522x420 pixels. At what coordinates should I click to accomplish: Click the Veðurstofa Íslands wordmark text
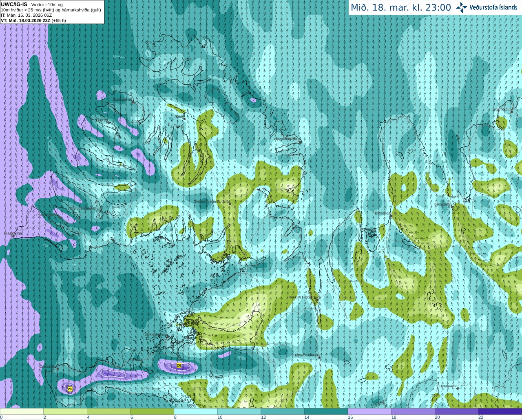tap(493, 7)
